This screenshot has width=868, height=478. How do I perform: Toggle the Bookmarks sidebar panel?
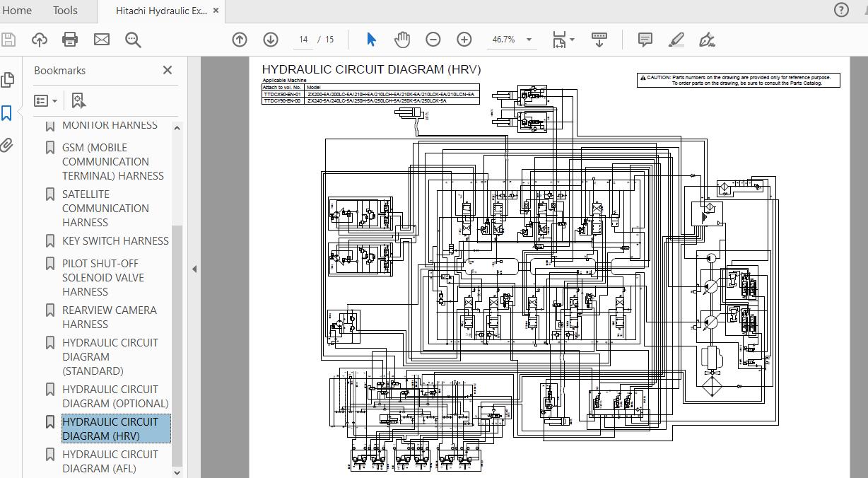[8, 112]
